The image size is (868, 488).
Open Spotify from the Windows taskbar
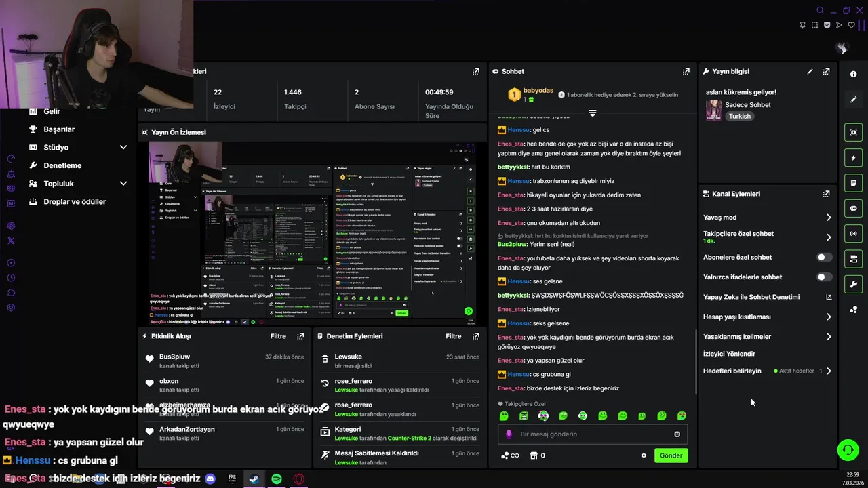(277, 479)
